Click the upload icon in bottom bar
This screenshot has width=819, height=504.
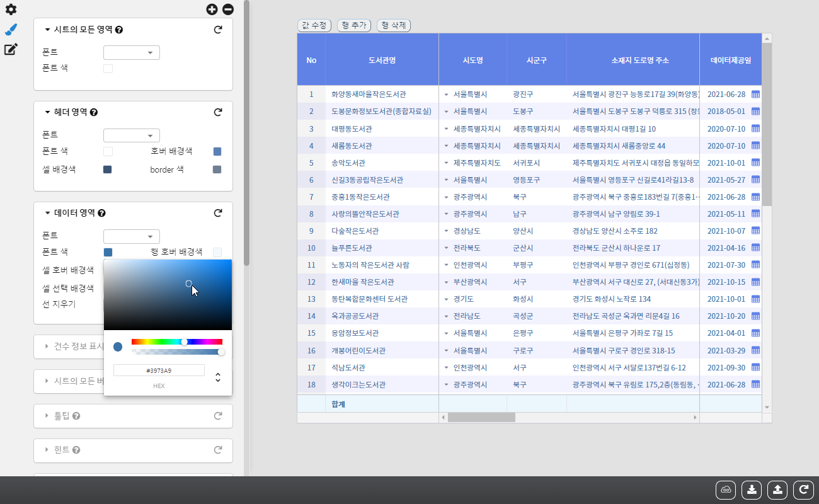pyautogui.click(x=777, y=490)
